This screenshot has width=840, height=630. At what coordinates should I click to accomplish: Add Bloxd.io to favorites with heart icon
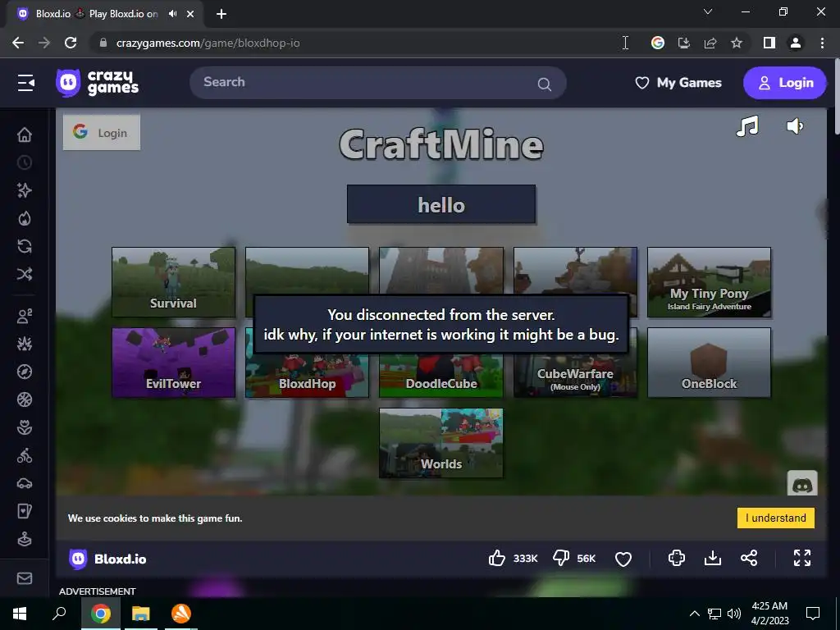click(623, 559)
